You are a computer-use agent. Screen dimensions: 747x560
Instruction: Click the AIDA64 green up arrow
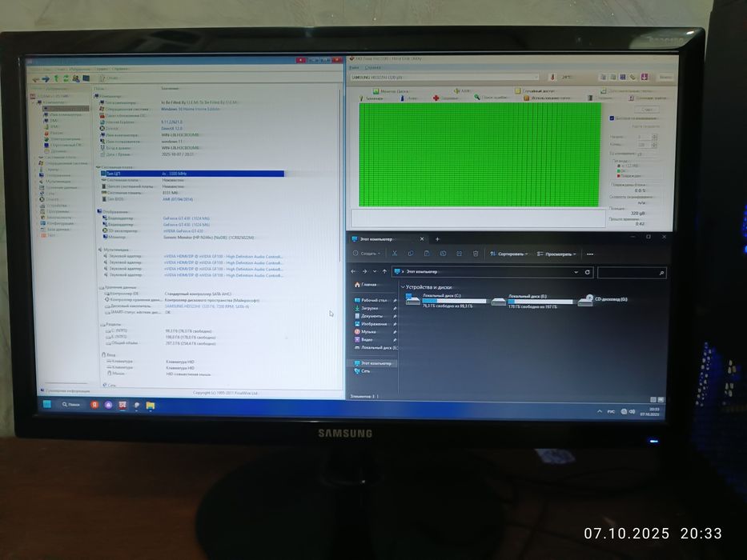click(56, 78)
